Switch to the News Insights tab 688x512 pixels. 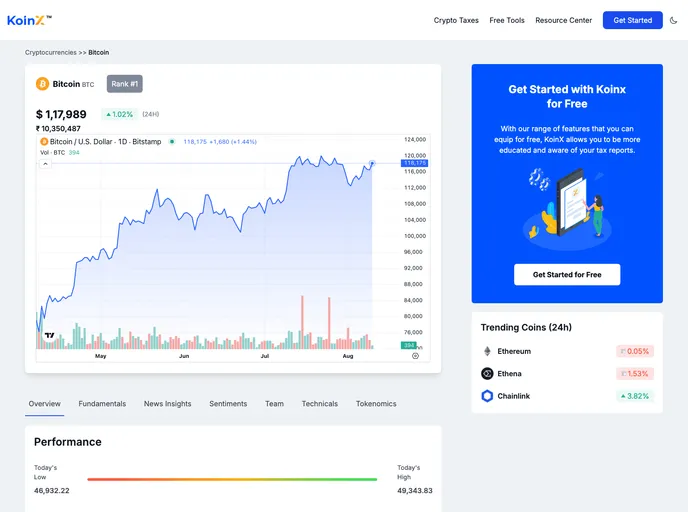point(168,404)
